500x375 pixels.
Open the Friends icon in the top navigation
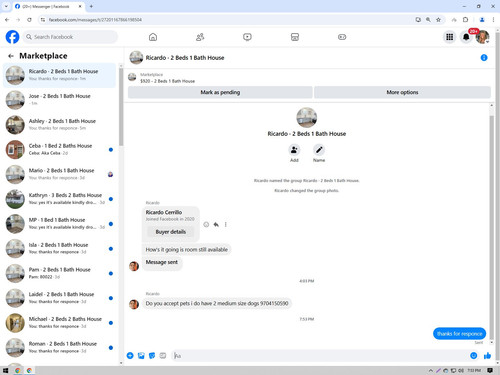coord(200,37)
